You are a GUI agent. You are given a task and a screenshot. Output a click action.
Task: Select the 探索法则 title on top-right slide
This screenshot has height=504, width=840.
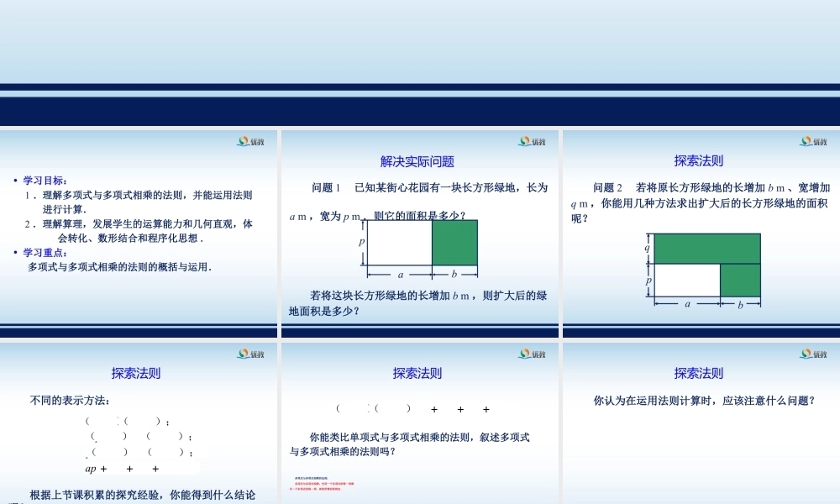click(x=697, y=161)
